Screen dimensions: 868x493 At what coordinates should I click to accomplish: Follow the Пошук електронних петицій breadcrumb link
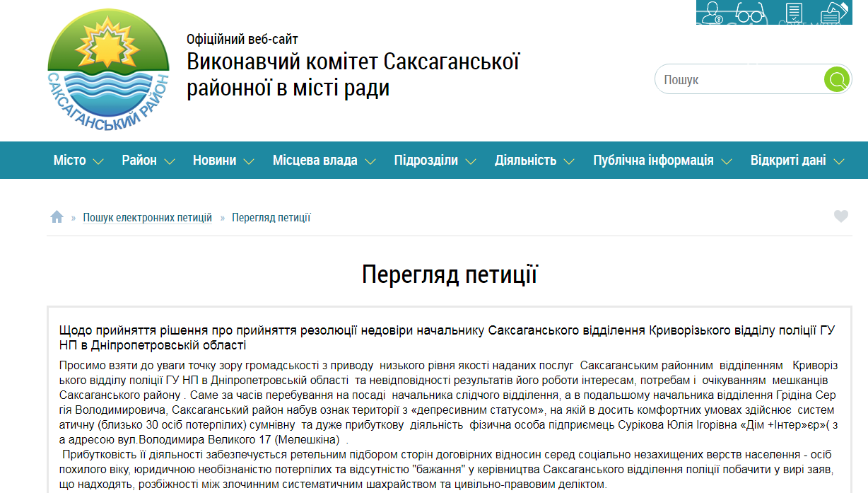[x=148, y=217]
